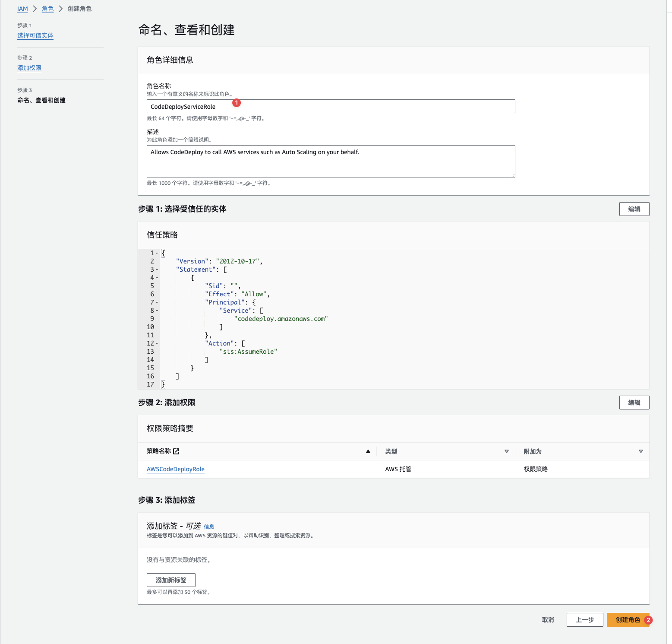This screenshot has width=672, height=644.
Task: Select step 3 命名、查看和创建 in sidebar
Action: coord(41,100)
